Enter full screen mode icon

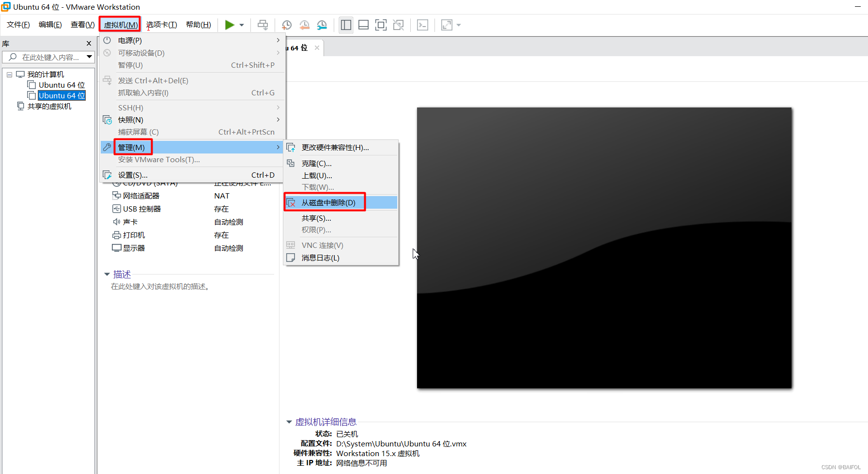pyautogui.click(x=381, y=25)
